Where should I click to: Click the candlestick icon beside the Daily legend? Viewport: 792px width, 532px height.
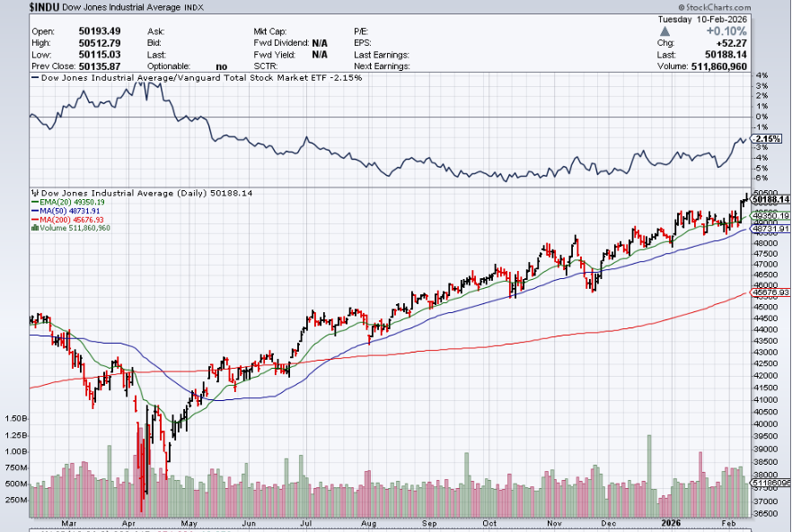[35, 193]
